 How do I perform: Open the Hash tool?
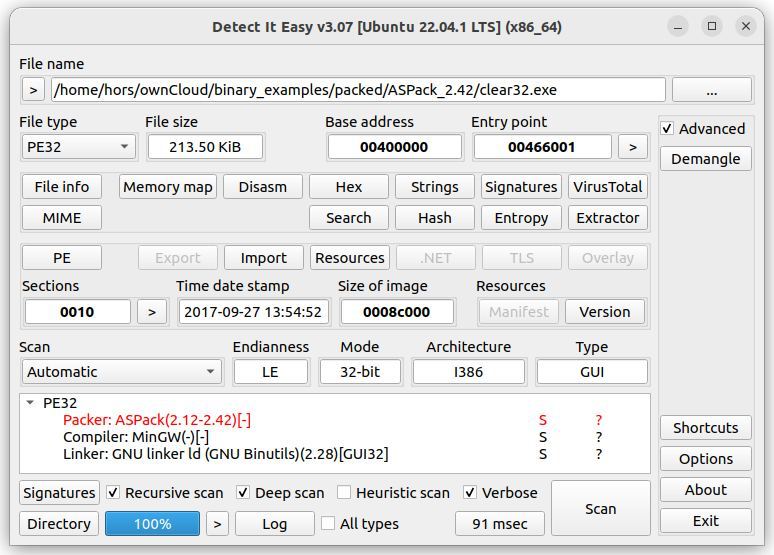434,218
